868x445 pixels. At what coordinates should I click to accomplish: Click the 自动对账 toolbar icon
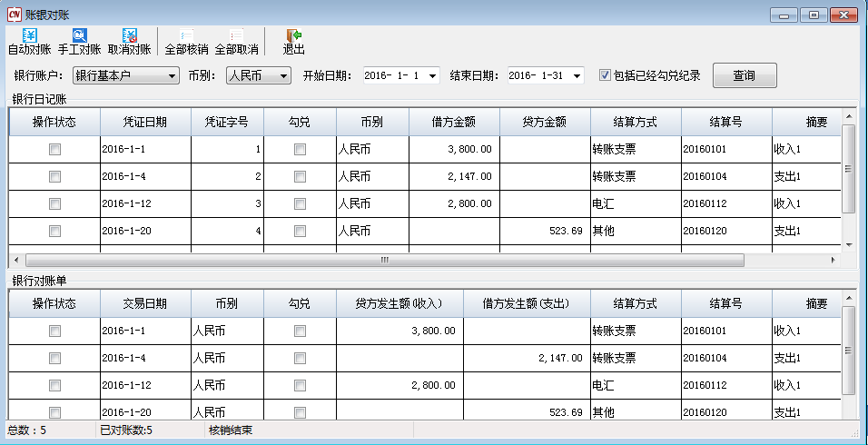(x=29, y=36)
